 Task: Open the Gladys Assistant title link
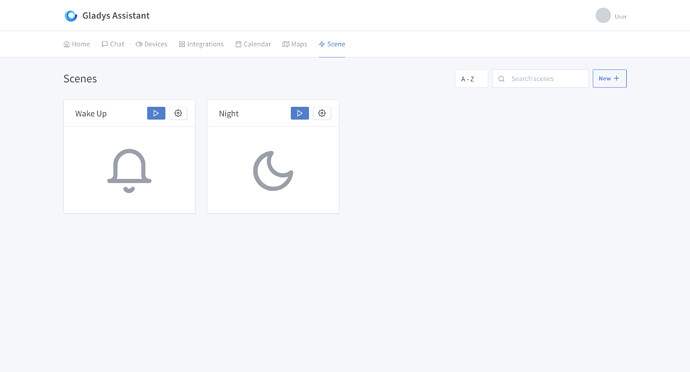click(x=116, y=16)
